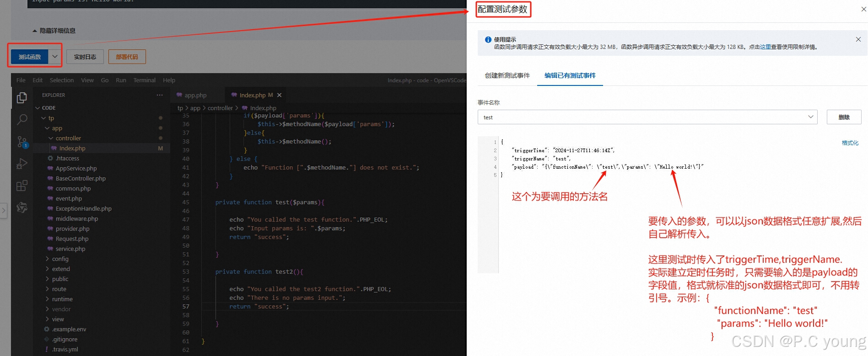Open the Edit menu
This screenshot has width=868, height=356.
click(x=38, y=80)
